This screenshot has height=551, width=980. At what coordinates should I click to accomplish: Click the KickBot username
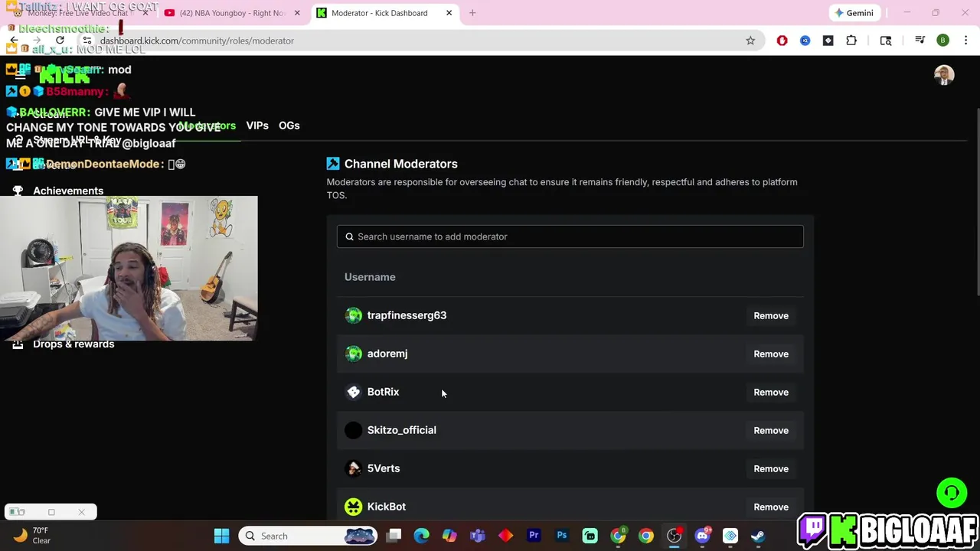click(x=387, y=507)
